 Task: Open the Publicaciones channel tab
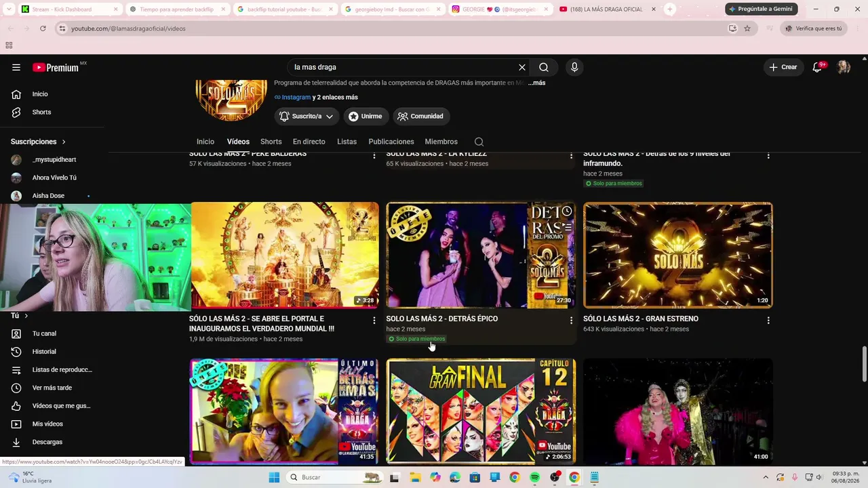pyautogui.click(x=391, y=142)
